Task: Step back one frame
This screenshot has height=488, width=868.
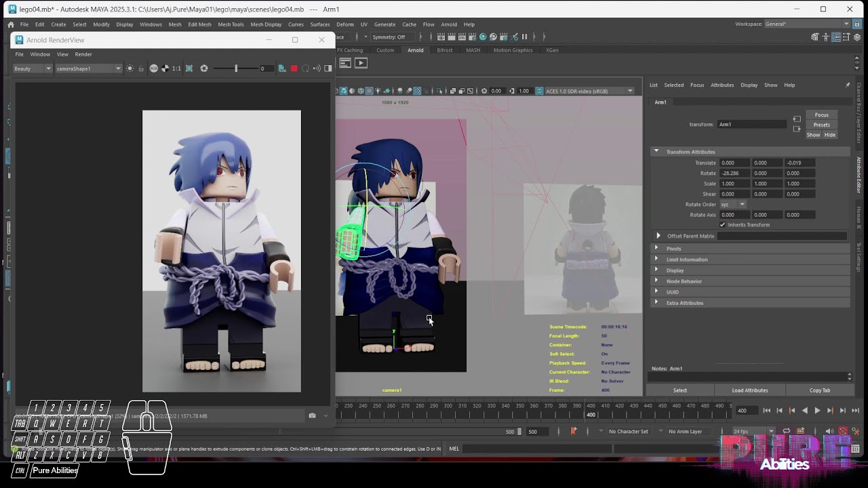Action: 779,411
